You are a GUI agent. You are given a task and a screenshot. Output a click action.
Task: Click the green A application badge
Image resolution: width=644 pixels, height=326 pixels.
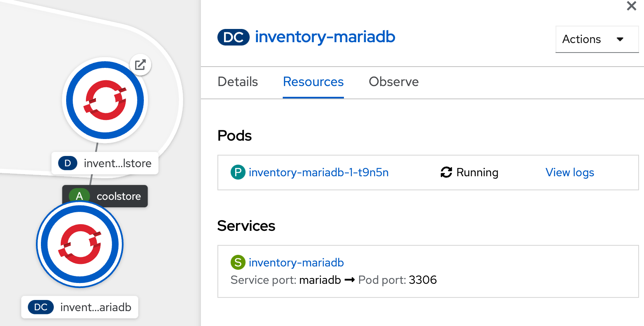tap(79, 196)
